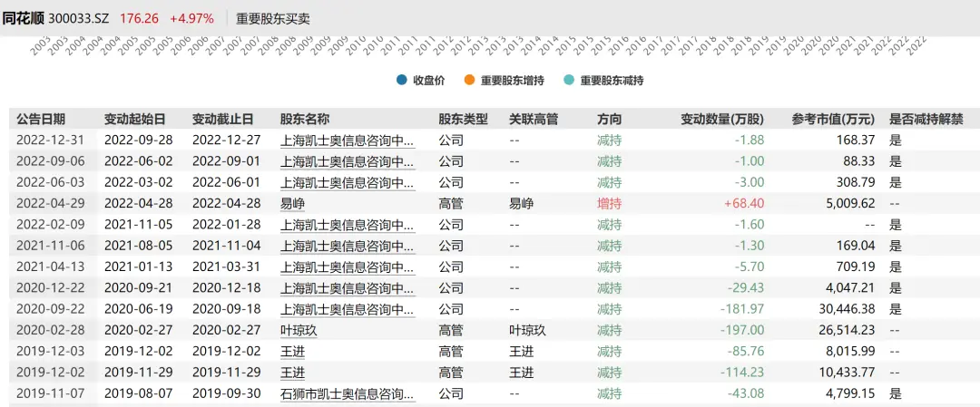This screenshot has height=407, width=980.
Task: Select the 2022-04-29 announcement date cell
Action: (x=50, y=203)
